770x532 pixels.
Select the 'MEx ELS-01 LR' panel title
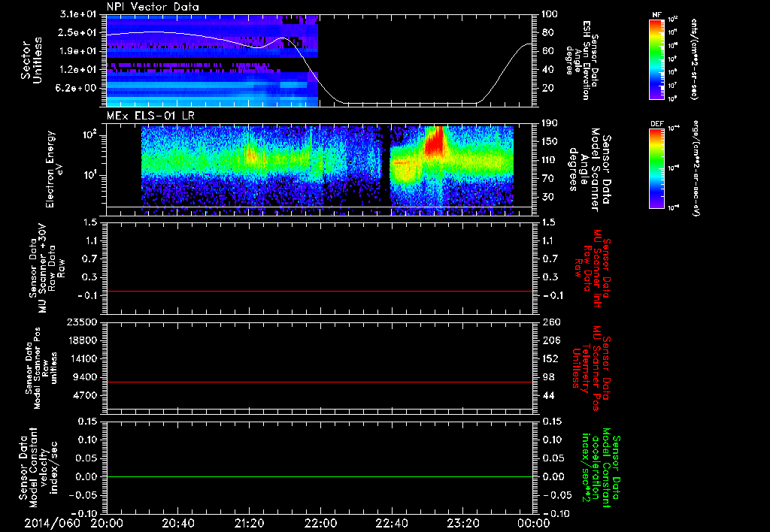150,116
